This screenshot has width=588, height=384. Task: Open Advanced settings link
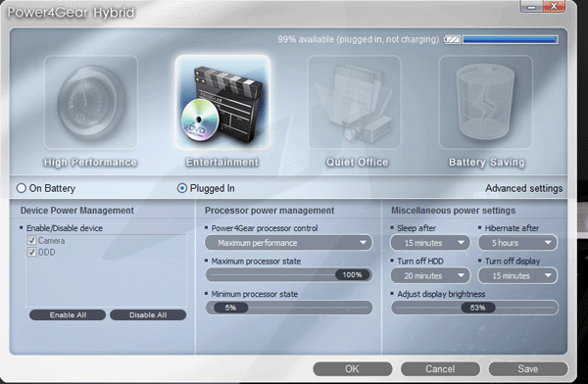pyautogui.click(x=524, y=188)
